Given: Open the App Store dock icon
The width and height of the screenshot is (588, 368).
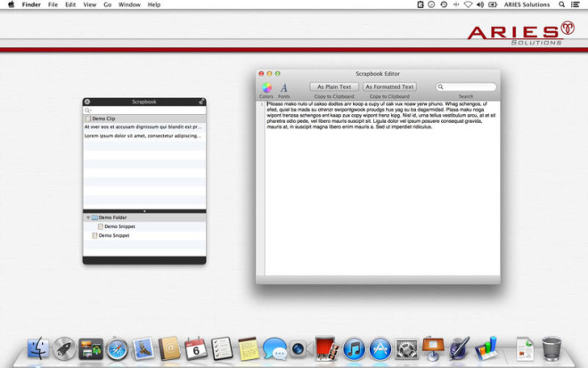Looking at the screenshot, I should pos(380,349).
